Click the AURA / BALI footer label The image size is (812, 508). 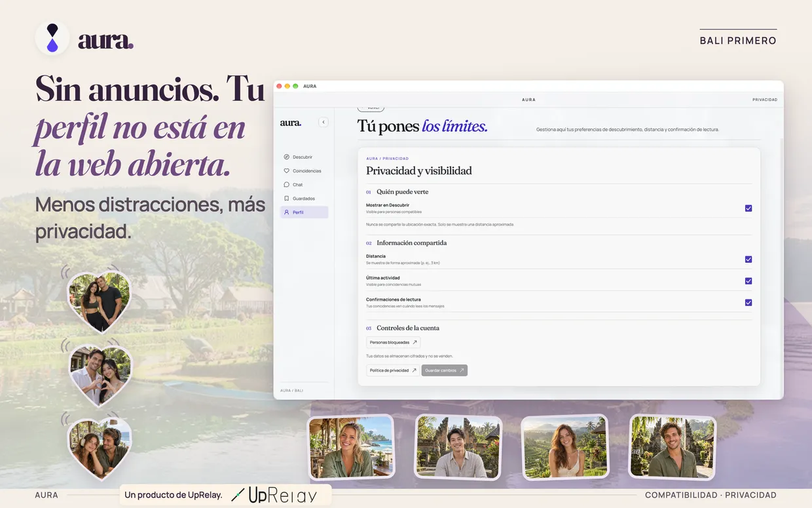(x=291, y=391)
